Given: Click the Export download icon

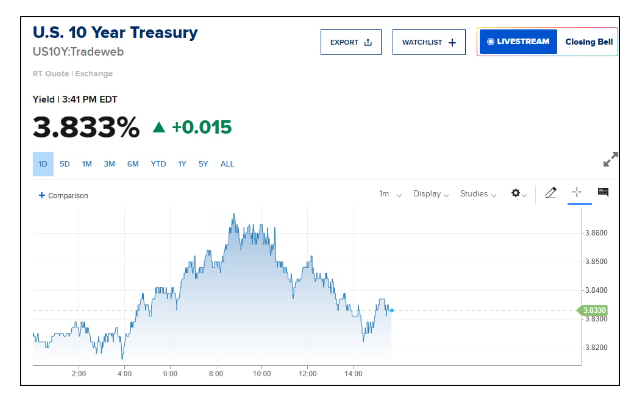Looking at the screenshot, I should click(367, 42).
